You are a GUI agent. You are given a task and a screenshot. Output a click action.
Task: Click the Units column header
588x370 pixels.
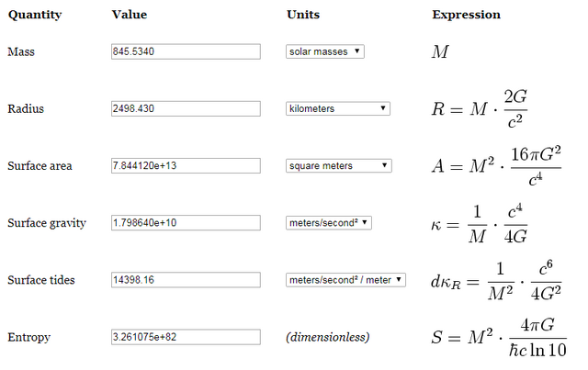click(x=303, y=15)
